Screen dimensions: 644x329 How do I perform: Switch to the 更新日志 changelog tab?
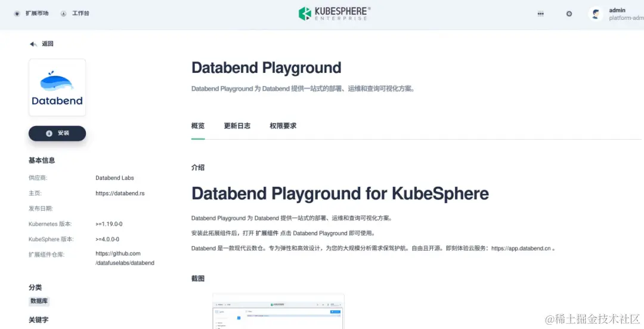pos(237,126)
